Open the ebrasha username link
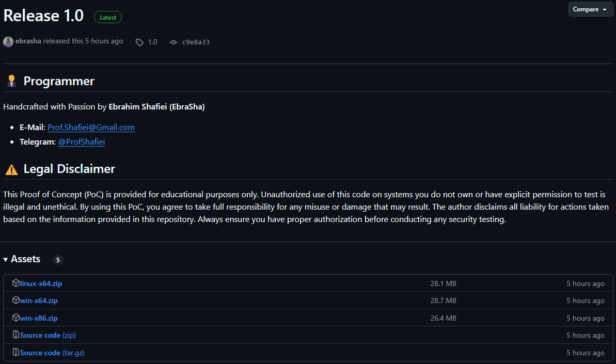Screen dimensions: 616x364 28,41
